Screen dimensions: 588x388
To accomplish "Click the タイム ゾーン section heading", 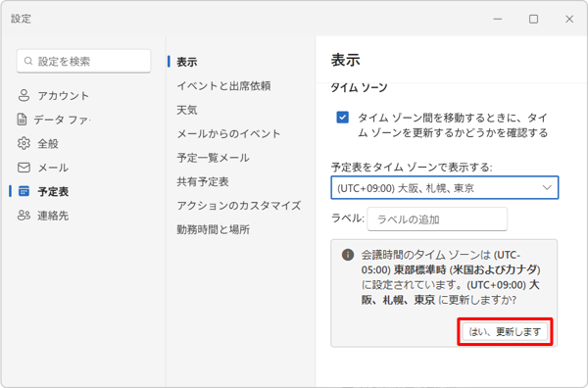I will coord(359,88).
